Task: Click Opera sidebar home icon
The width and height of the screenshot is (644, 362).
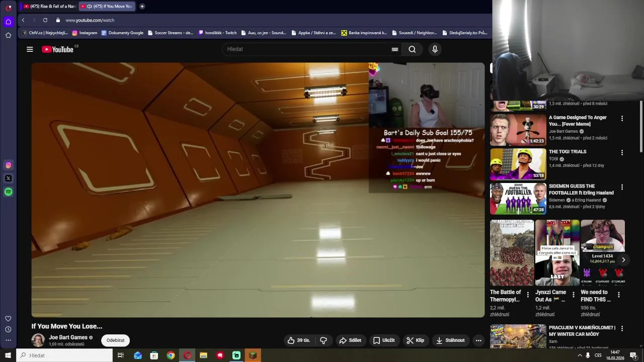Action: point(8,22)
